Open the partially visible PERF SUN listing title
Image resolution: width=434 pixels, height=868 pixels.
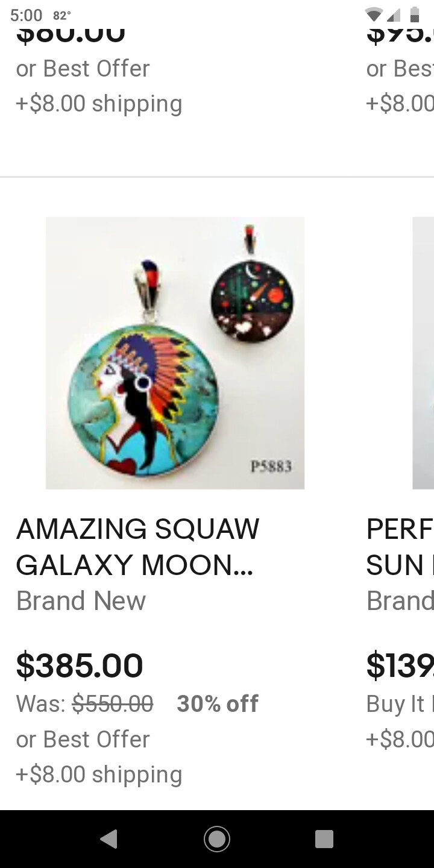(x=400, y=547)
